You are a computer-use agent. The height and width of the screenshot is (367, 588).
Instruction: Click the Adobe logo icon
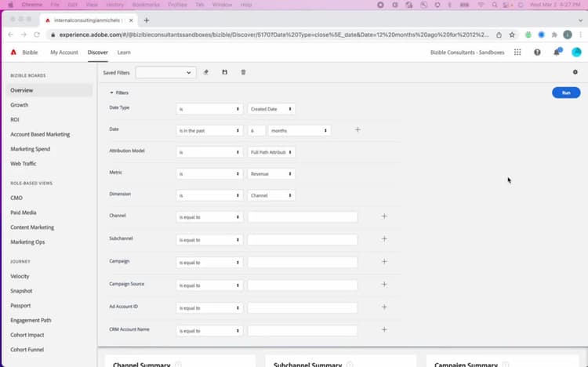13,53
